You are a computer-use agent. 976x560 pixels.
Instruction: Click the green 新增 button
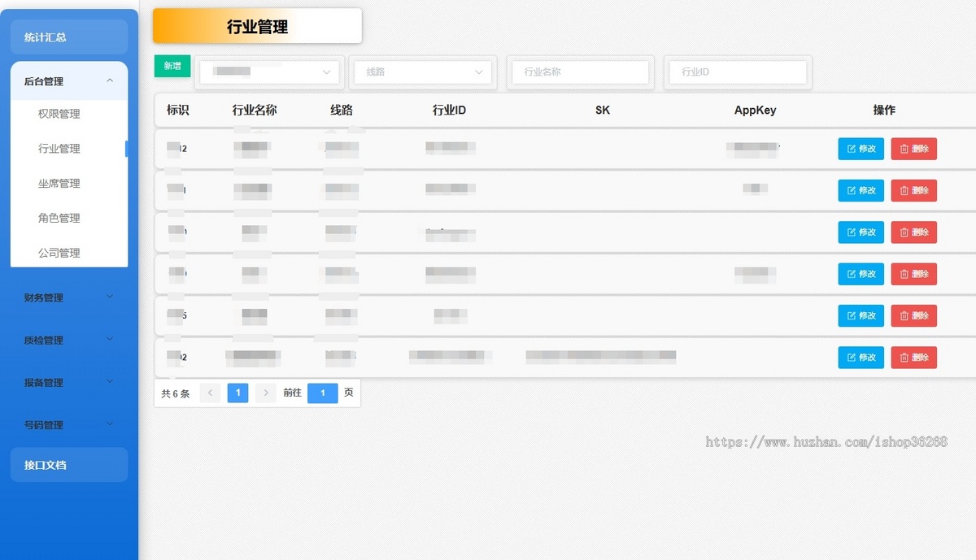pyautogui.click(x=172, y=67)
